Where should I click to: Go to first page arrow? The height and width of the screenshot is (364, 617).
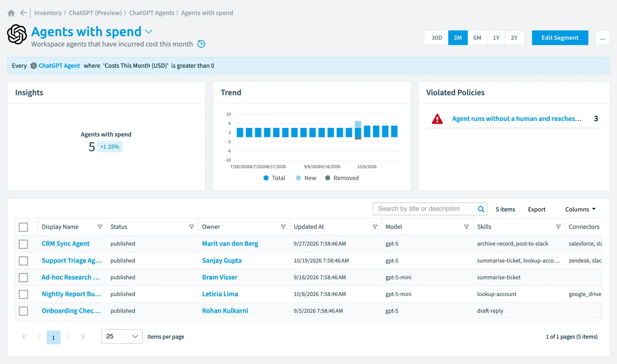click(25, 337)
